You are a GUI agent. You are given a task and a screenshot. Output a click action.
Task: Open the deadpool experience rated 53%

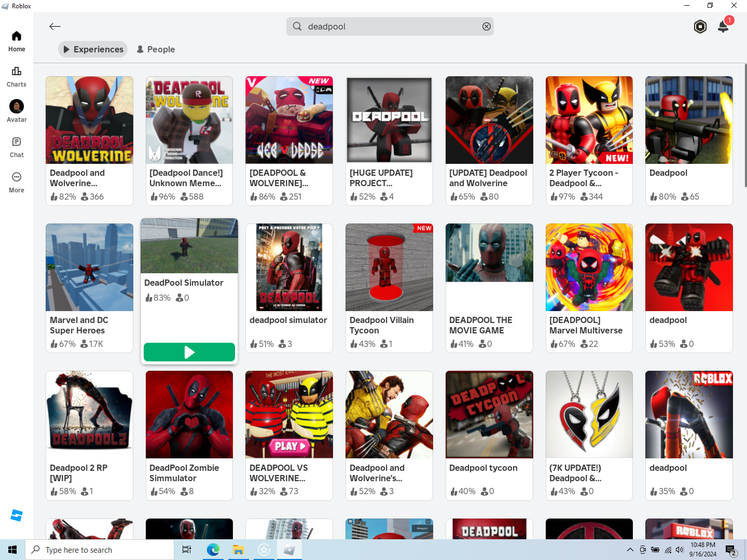[x=689, y=288]
